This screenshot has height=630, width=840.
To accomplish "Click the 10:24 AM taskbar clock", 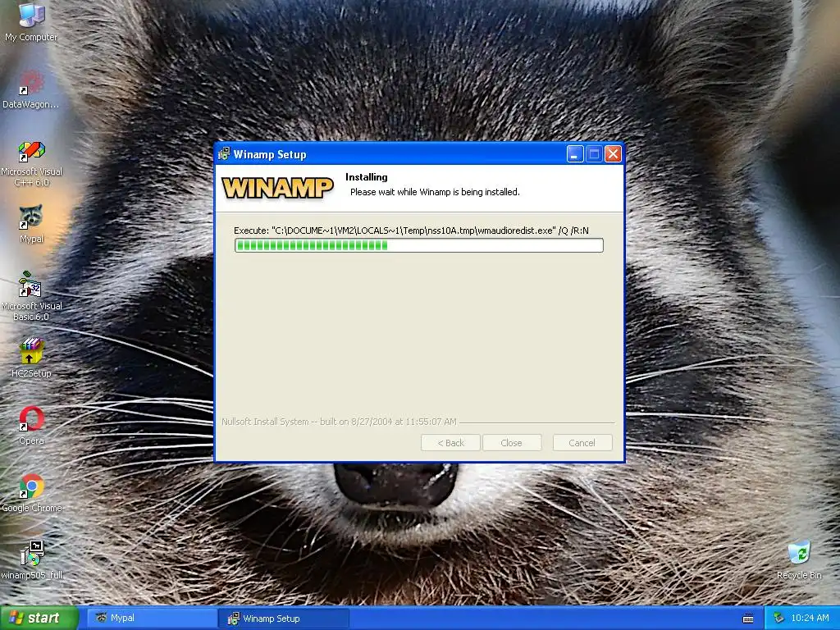I will point(810,619).
